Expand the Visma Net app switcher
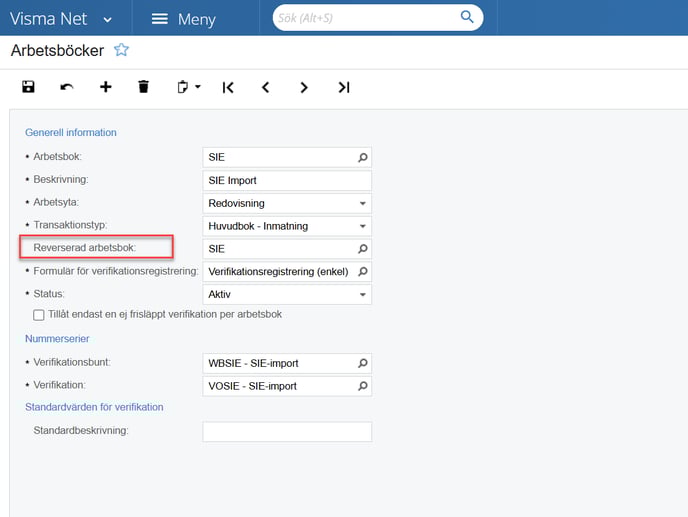 [x=107, y=19]
